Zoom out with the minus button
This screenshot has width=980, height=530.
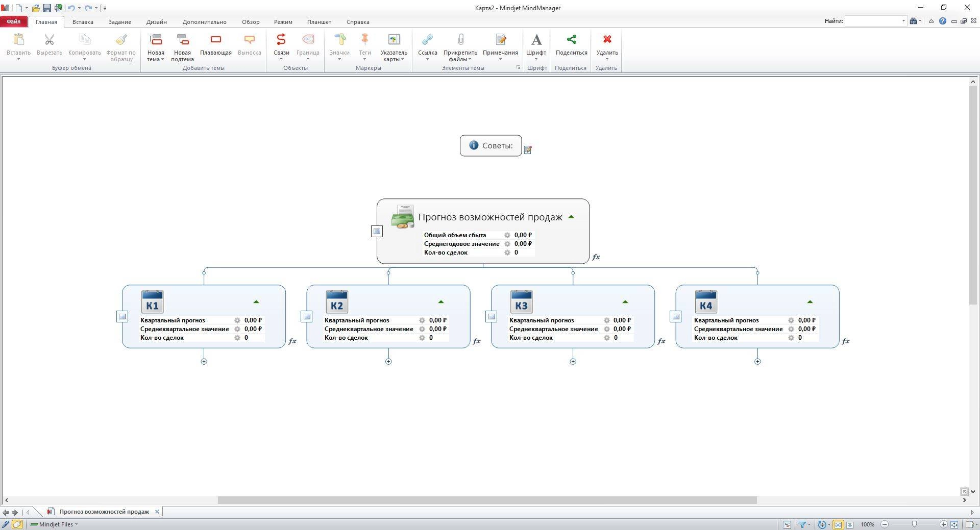[885, 524]
